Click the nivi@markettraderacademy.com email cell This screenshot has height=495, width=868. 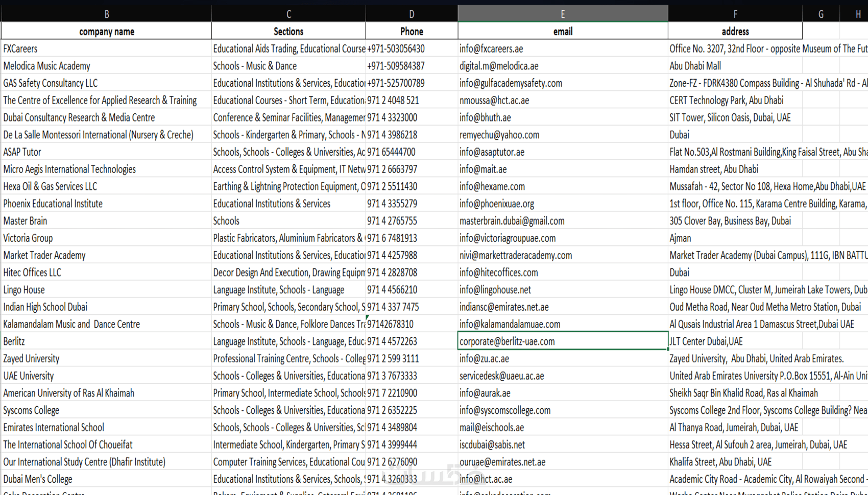[563, 255]
